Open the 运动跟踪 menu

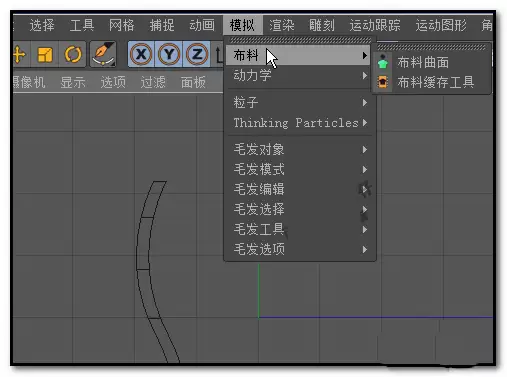(375, 25)
